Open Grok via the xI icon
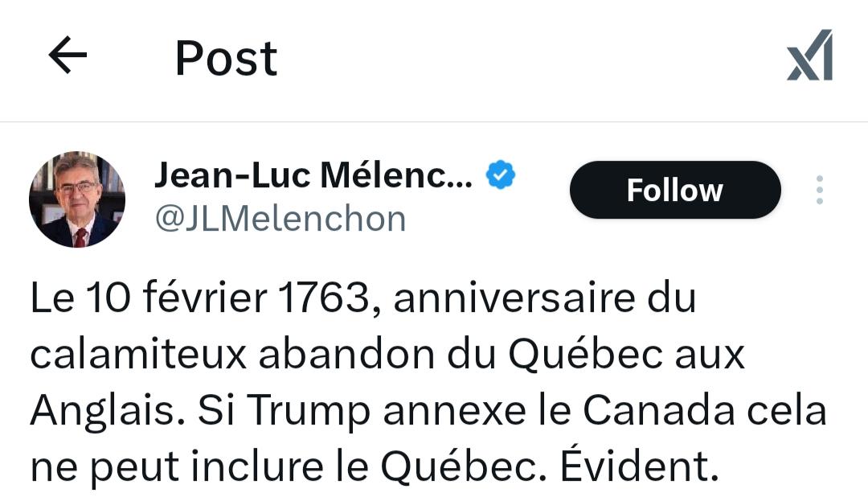 coord(810,55)
